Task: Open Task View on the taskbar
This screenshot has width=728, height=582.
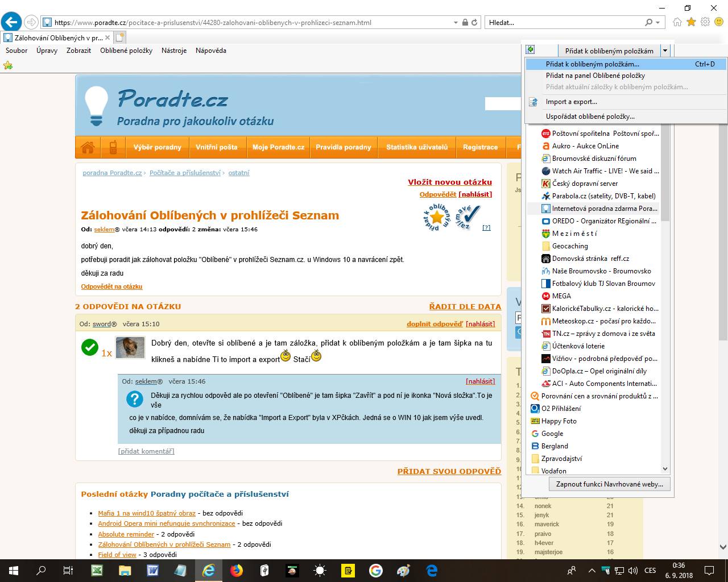Action: 68,571
